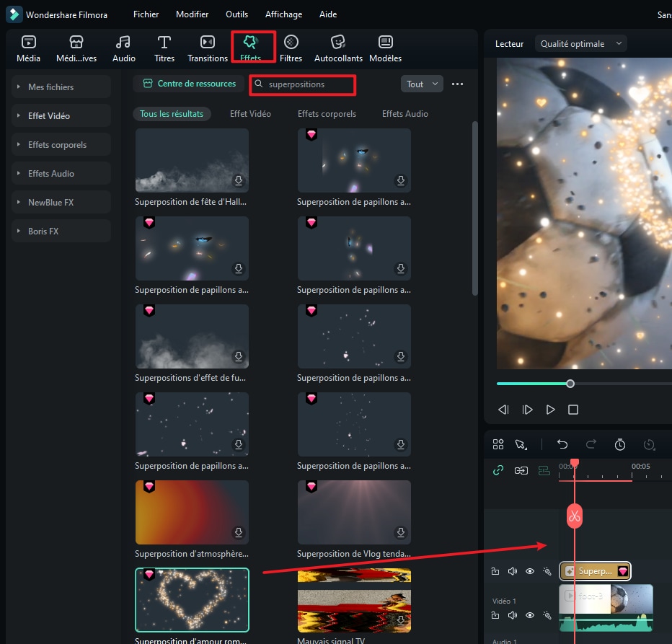Lock the overlay effect track
Image resolution: width=672 pixels, height=644 pixels.
coord(495,571)
